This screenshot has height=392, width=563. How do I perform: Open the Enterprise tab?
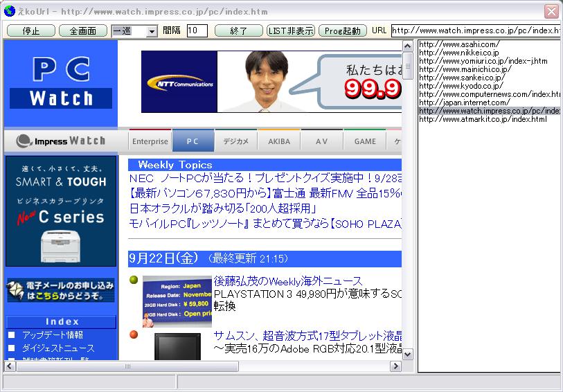(150, 141)
